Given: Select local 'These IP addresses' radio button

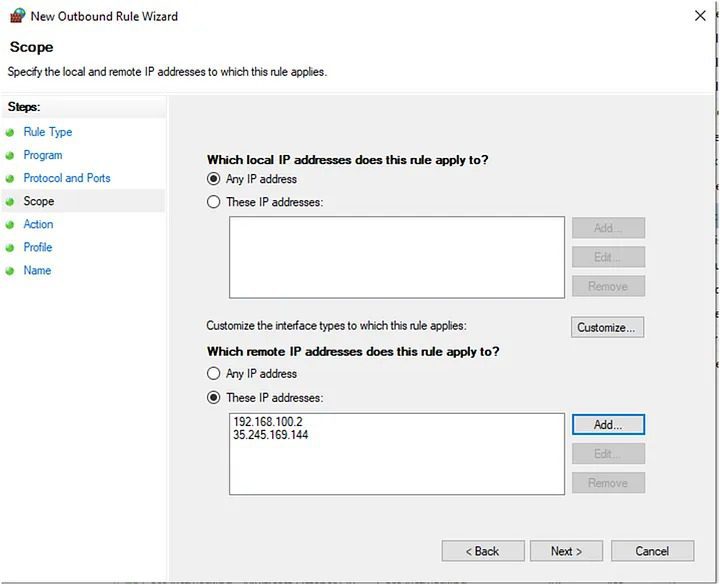Looking at the screenshot, I should coord(214,202).
